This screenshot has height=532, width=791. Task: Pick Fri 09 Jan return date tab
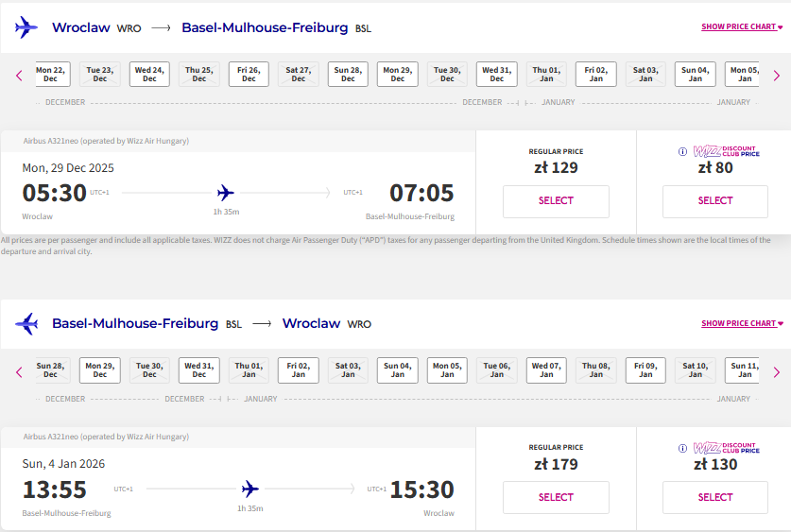tap(645, 370)
